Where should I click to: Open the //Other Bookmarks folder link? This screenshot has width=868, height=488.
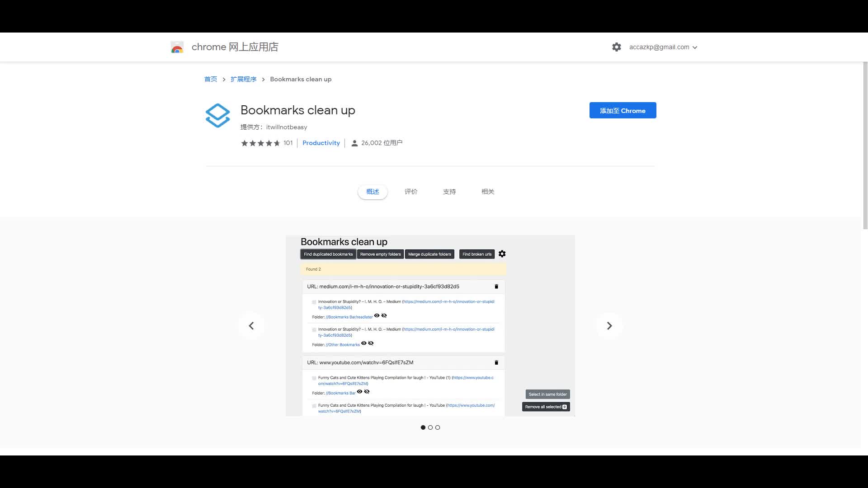(x=343, y=345)
